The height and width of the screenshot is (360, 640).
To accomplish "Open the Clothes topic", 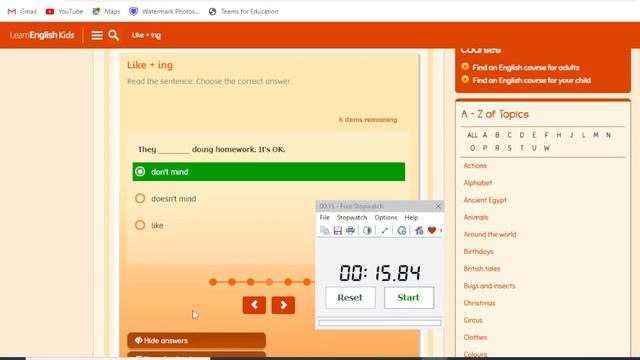I will click(x=475, y=337).
